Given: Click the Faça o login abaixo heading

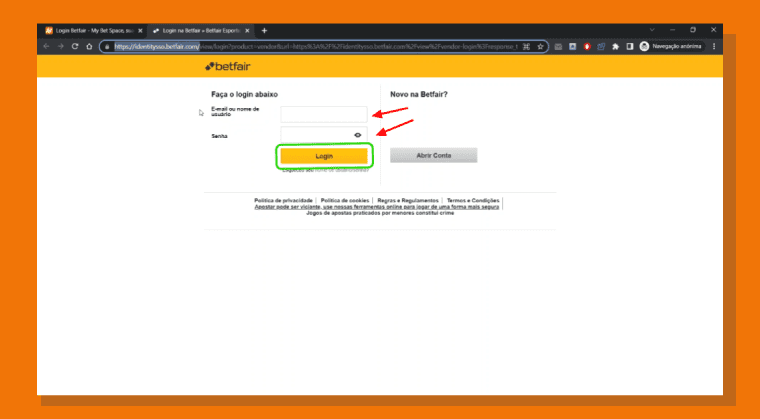Looking at the screenshot, I should coord(244,95).
